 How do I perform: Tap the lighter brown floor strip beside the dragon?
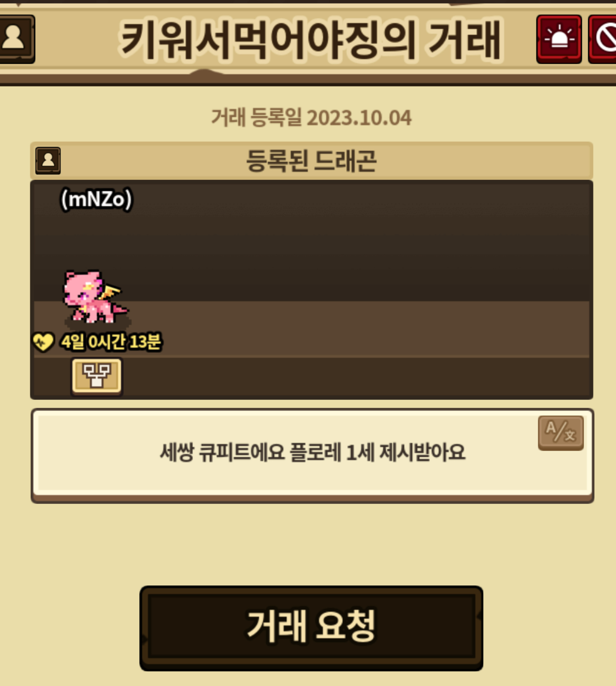tap(361, 328)
